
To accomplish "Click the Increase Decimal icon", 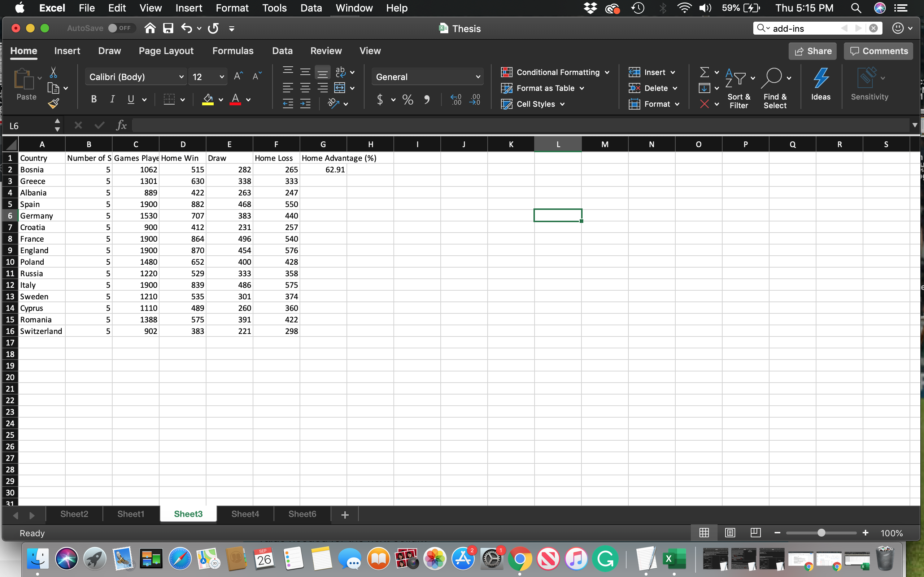I will click(456, 100).
